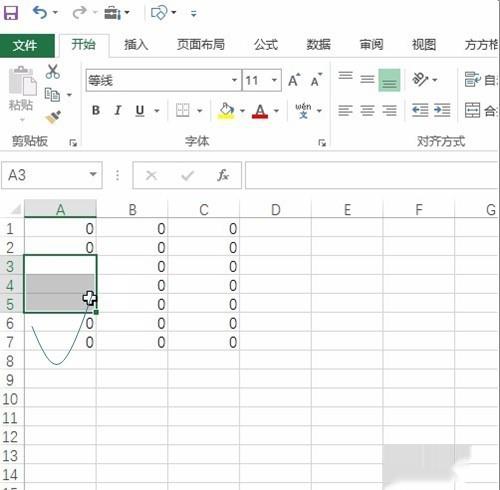Redo the last undone action
Image resolution: width=500 pixels, height=490 pixels.
click(79, 13)
